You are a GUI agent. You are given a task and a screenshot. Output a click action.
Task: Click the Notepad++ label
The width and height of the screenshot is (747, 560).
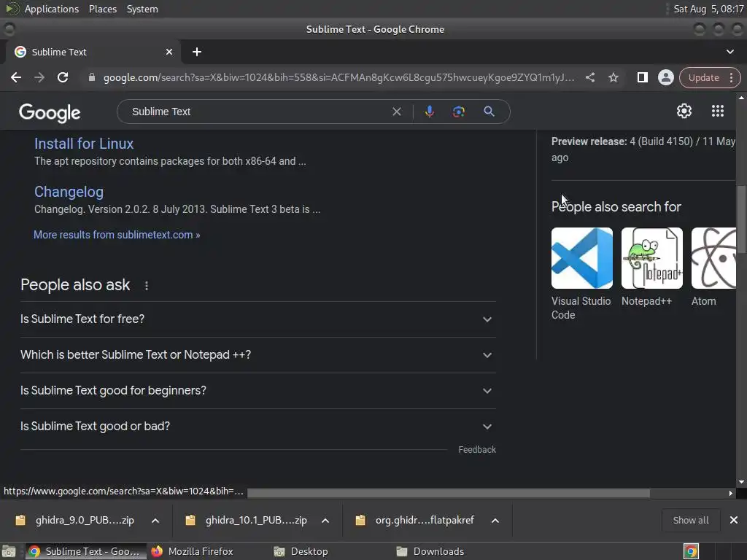click(646, 301)
